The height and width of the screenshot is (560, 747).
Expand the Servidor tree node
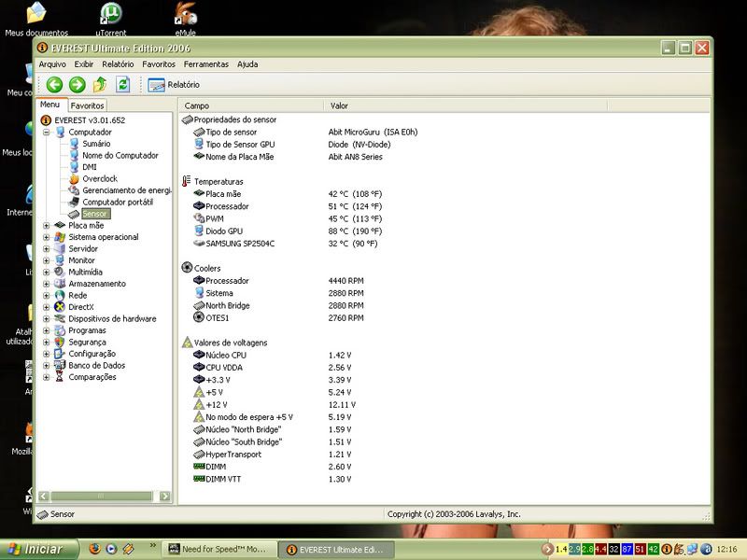click(46, 248)
